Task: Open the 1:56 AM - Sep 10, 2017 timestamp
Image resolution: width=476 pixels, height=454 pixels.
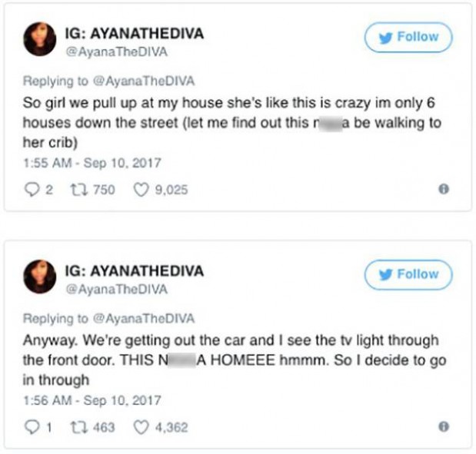Action: 92,400
